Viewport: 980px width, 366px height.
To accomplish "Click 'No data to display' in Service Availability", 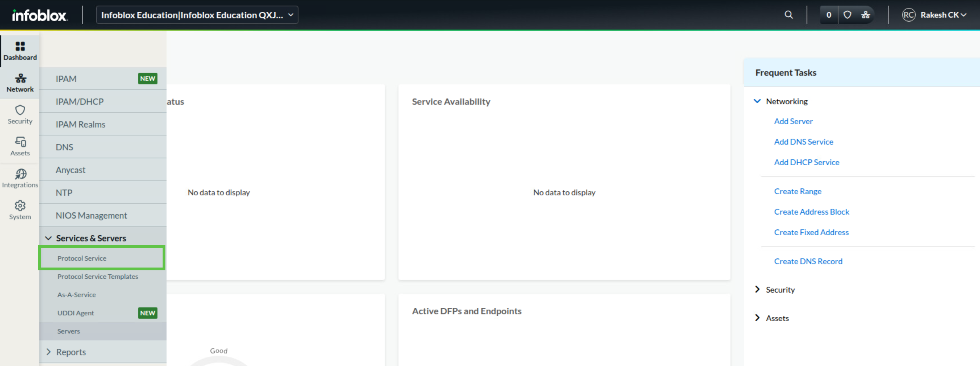I will [x=564, y=192].
